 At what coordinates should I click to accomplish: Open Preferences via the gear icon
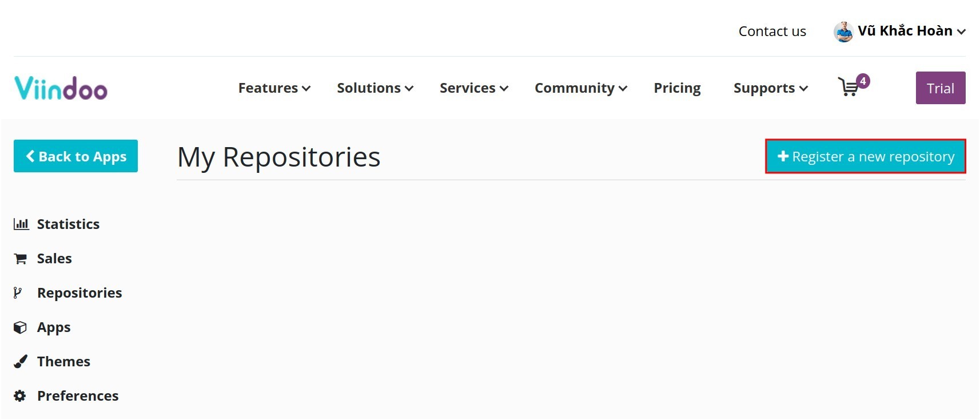tap(19, 396)
